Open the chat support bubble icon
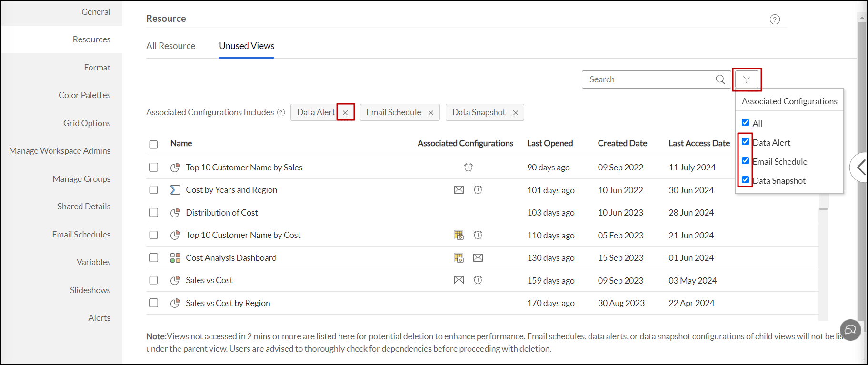The height and width of the screenshot is (365, 868). tap(850, 330)
